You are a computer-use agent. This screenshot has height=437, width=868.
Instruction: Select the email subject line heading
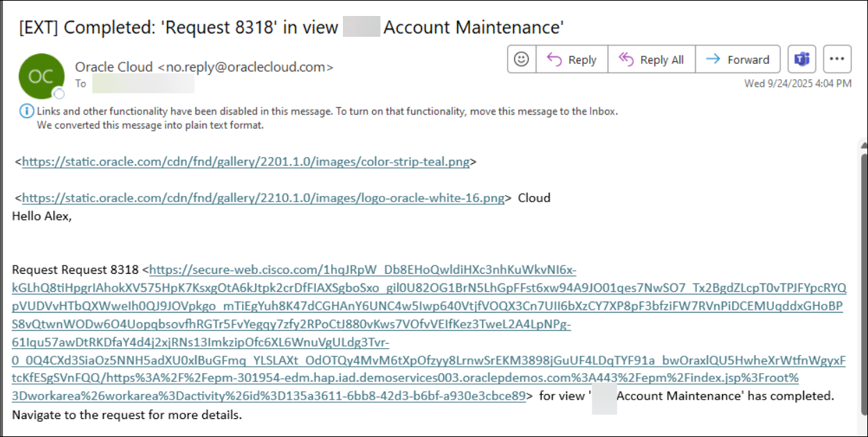point(291,27)
